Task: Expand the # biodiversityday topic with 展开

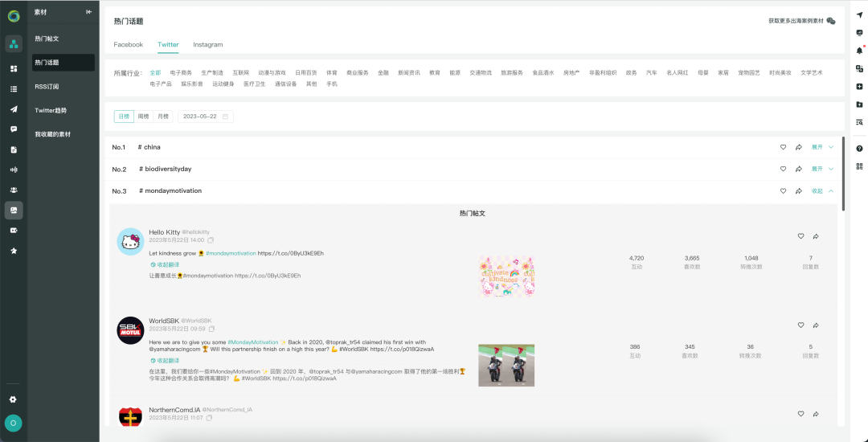Action: tap(822, 169)
